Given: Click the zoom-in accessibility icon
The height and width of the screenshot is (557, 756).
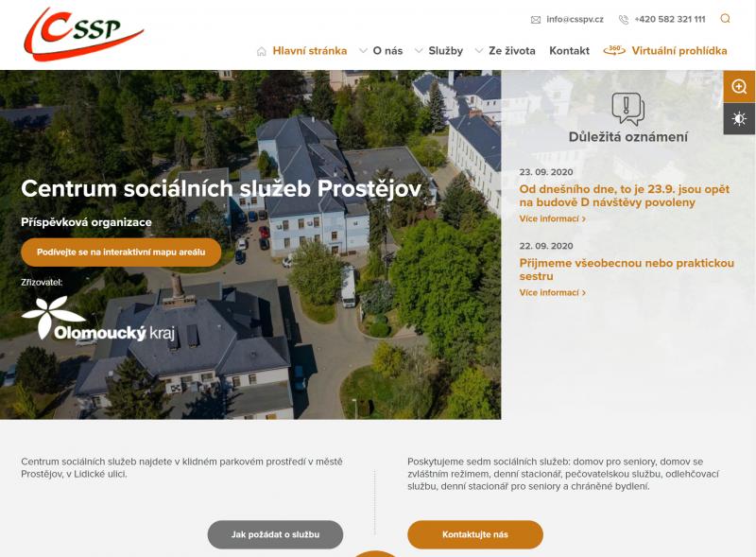Looking at the screenshot, I should [x=739, y=86].
